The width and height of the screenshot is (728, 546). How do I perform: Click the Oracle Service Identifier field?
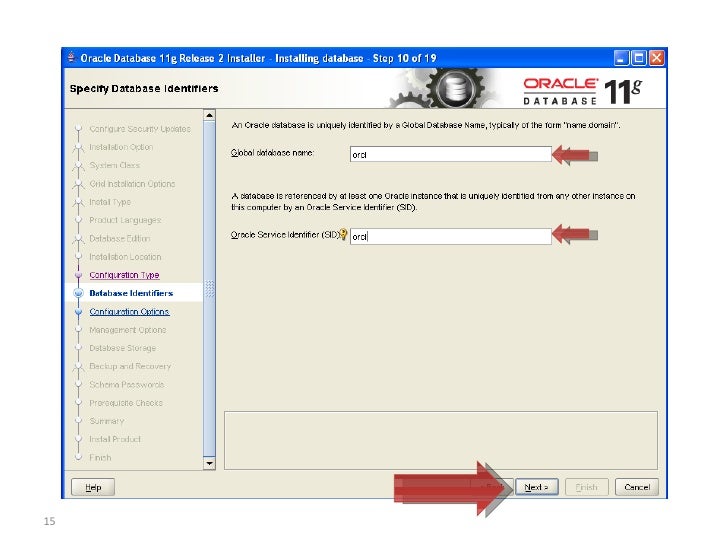450,236
